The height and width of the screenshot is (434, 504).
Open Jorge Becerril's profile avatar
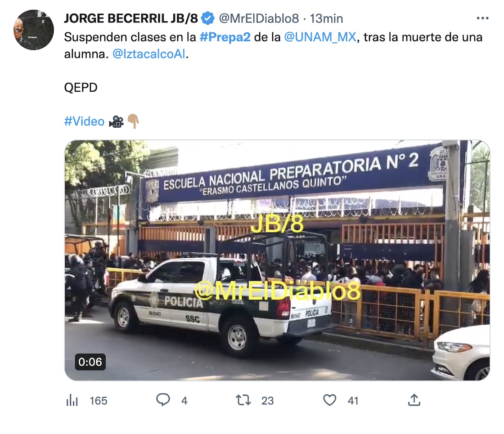point(34,30)
